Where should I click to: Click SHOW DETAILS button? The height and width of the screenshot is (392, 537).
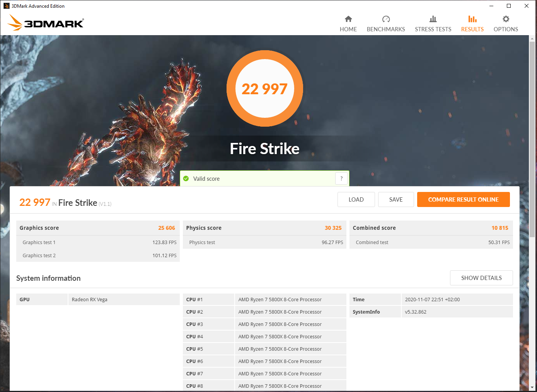pyautogui.click(x=481, y=278)
